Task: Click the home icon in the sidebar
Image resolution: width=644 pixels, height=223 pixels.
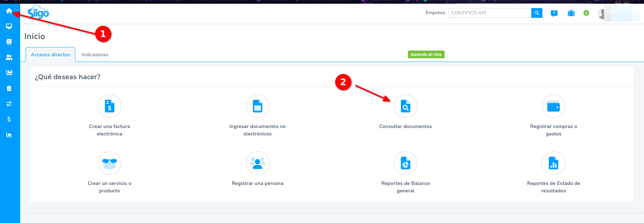Action: (9, 11)
